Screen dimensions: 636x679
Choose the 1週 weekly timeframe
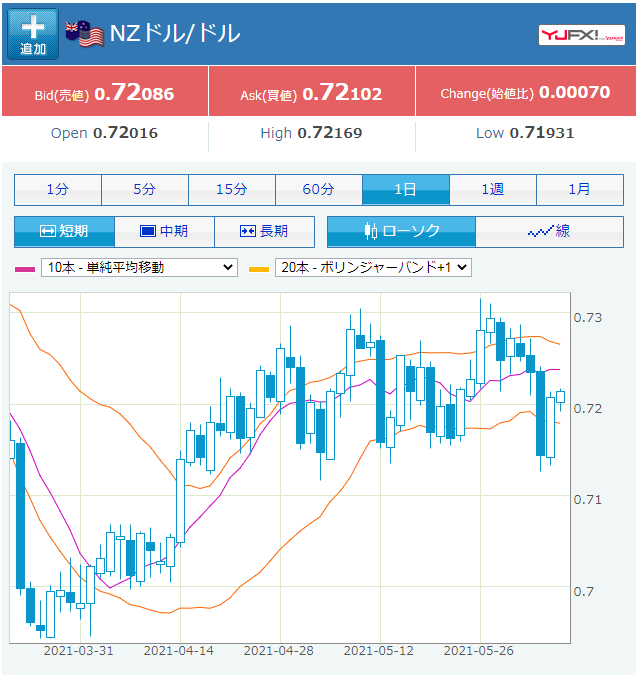point(493,190)
